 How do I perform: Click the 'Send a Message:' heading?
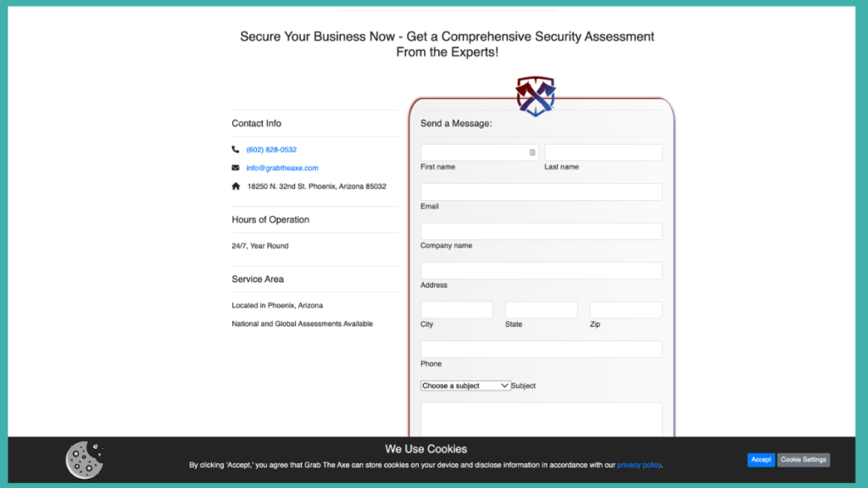[456, 124]
